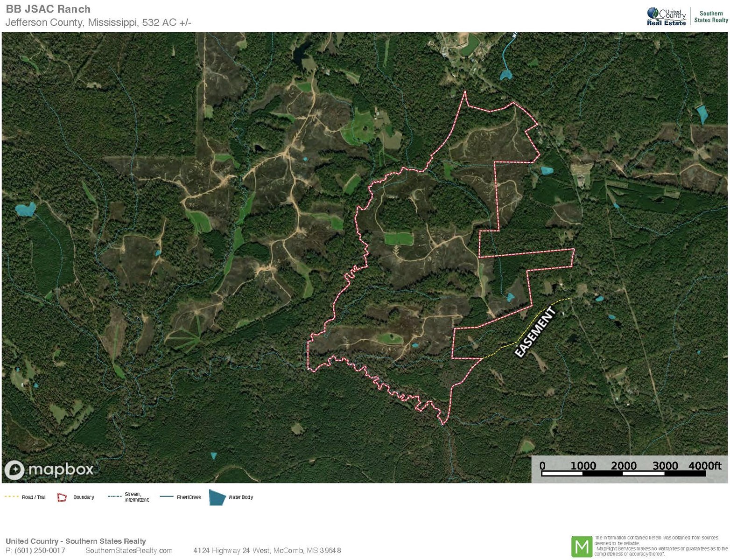Click the 4000ft scale label

tap(705, 466)
